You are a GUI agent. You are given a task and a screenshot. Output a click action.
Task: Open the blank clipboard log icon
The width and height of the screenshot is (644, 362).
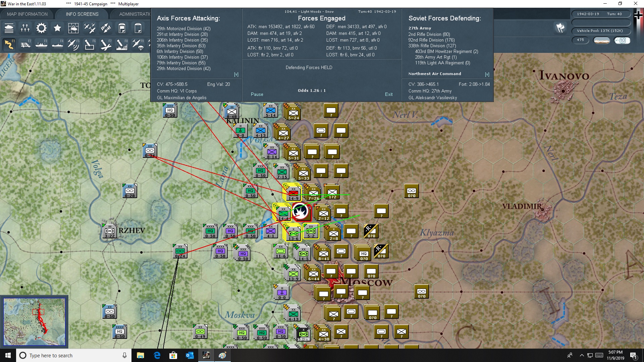(x=138, y=28)
